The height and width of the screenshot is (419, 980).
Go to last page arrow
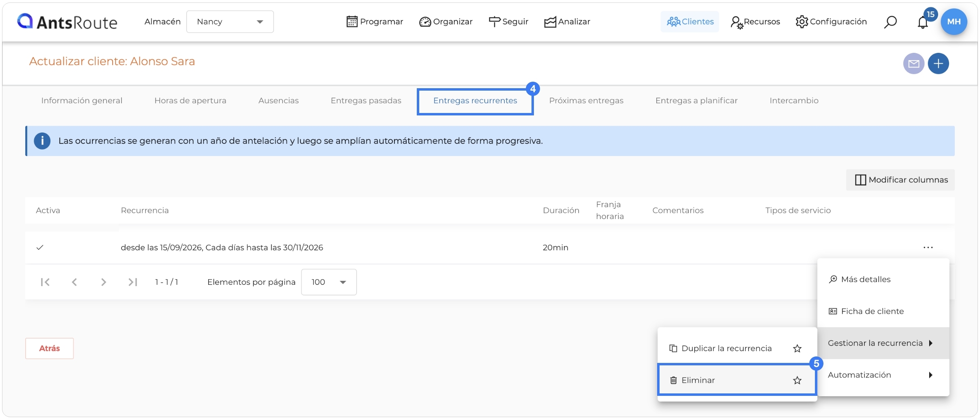click(133, 282)
